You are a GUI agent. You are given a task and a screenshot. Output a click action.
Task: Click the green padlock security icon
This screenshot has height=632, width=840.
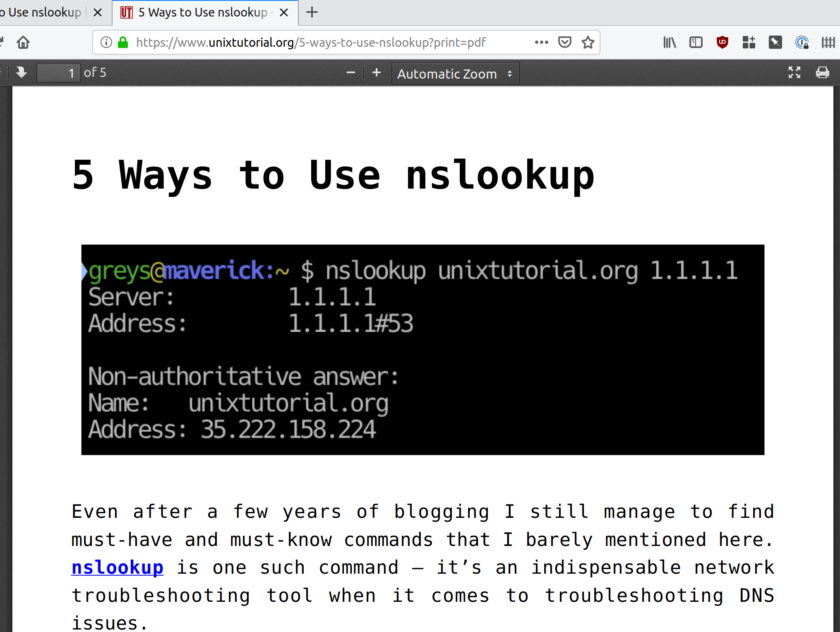123,42
